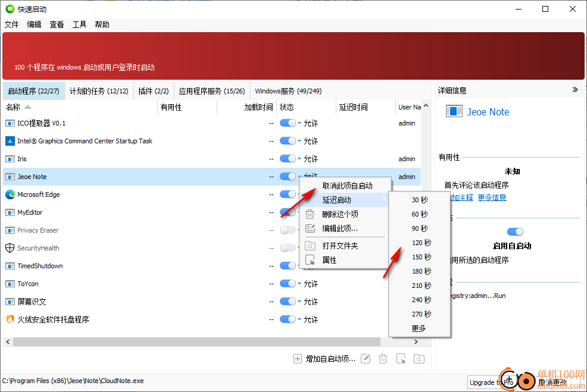This screenshot has height=392, width=587.
Task: Toggle startup switch for Iris
Action: [x=288, y=159]
